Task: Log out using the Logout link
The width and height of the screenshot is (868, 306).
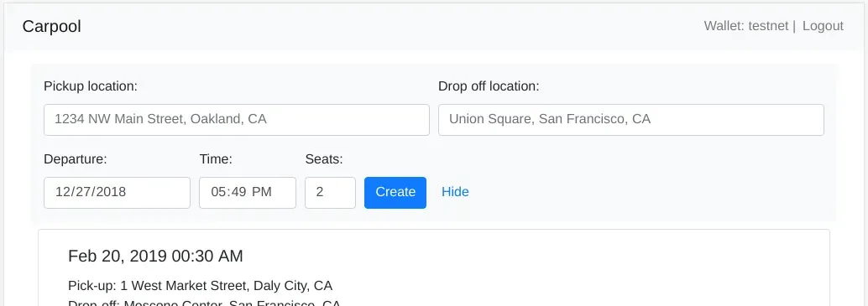Action: click(823, 26)
